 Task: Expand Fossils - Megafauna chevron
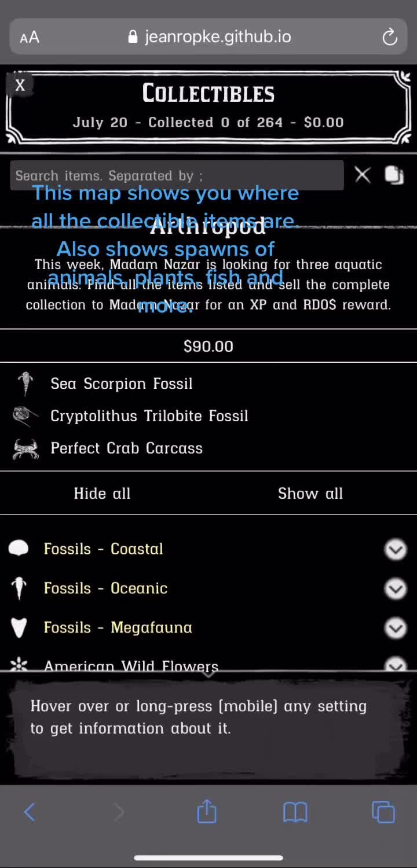(396, 628)
